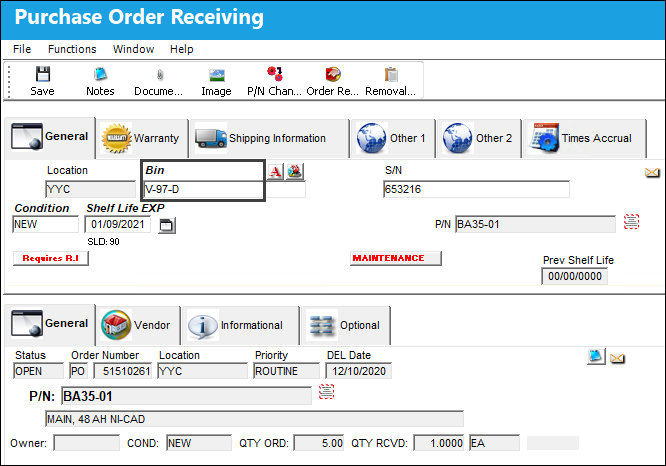Viewport: 666px width, 466px height.
Task: Open the File menu
Action: (x=22, y=49)
